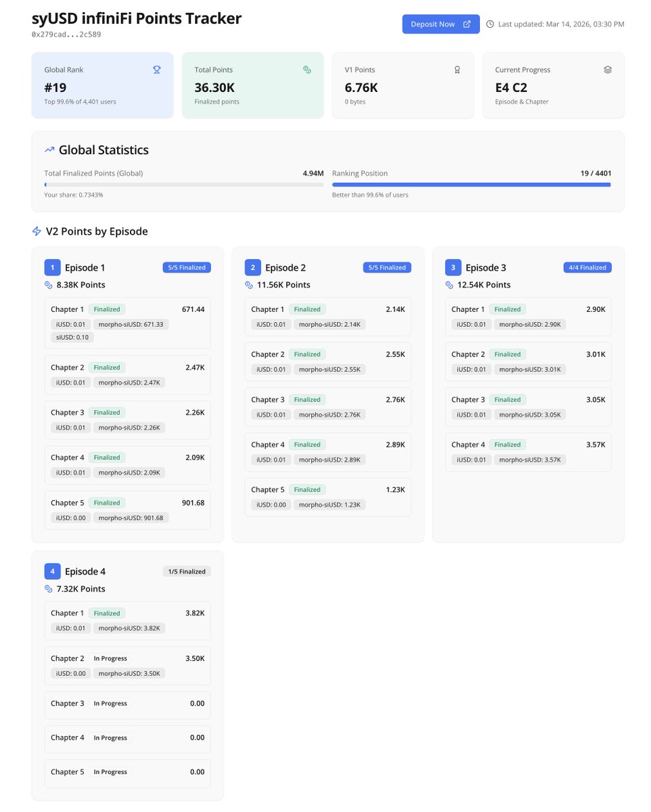Image resolution: width=651 pixels, height=812 pixels.
Task: Click the Deposit Now button
Action: [441, 24]
